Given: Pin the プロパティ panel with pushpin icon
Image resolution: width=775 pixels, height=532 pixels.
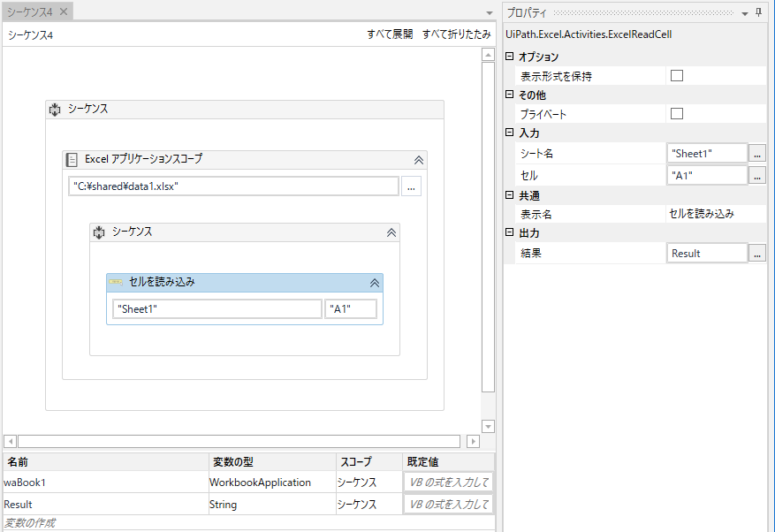Looking at the screenshot, I should click(x=759, y=12).
